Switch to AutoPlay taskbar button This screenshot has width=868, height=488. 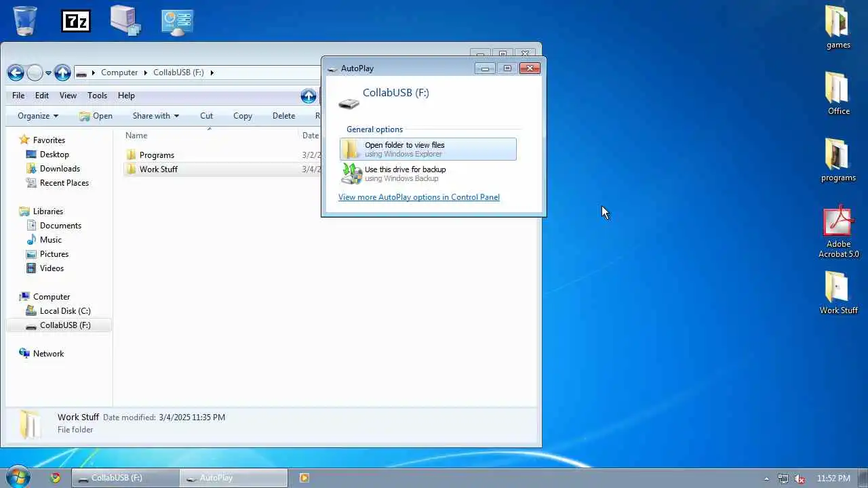[x=234, y=478]
